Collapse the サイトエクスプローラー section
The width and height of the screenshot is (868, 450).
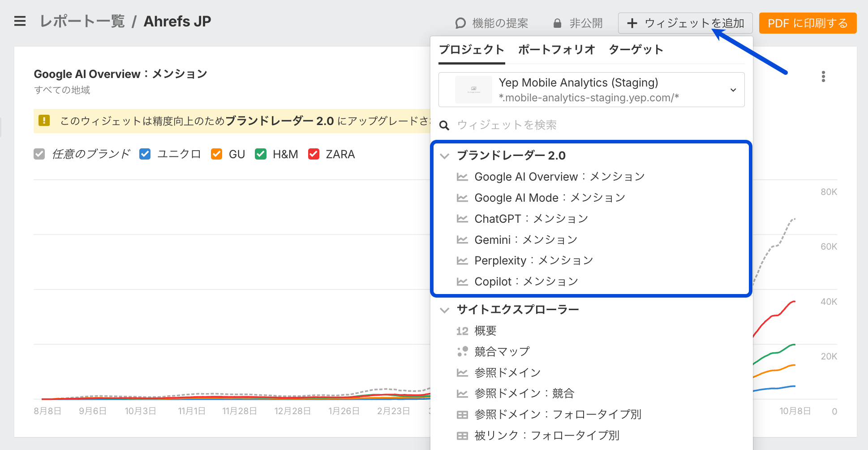(x=445, y=310)
